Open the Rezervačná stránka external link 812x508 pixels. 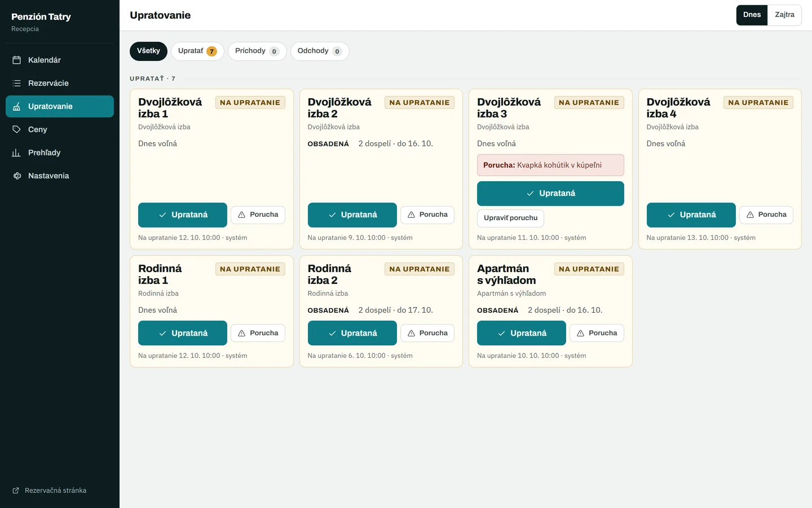pos(50,491)
